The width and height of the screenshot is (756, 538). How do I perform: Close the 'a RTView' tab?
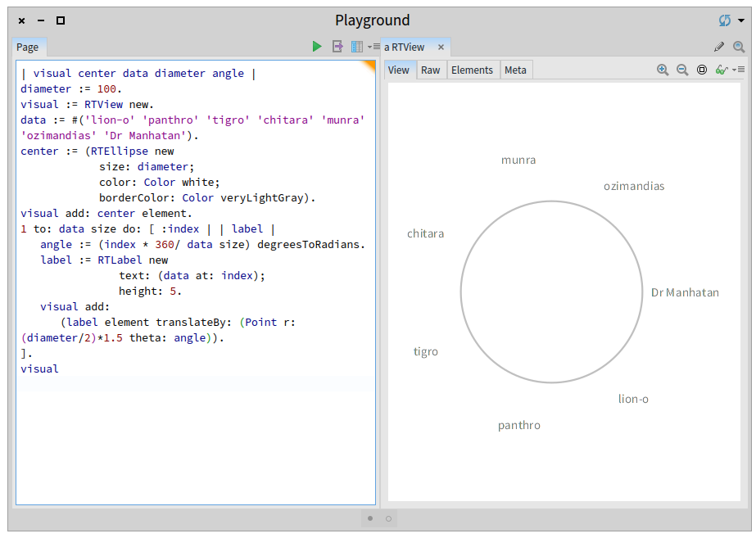pos(441,47)
